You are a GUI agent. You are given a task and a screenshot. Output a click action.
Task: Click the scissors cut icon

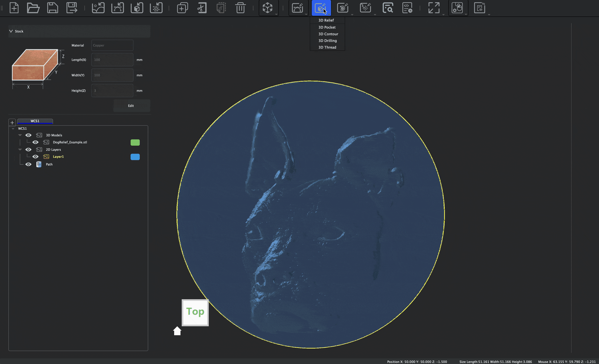(202, 8)
